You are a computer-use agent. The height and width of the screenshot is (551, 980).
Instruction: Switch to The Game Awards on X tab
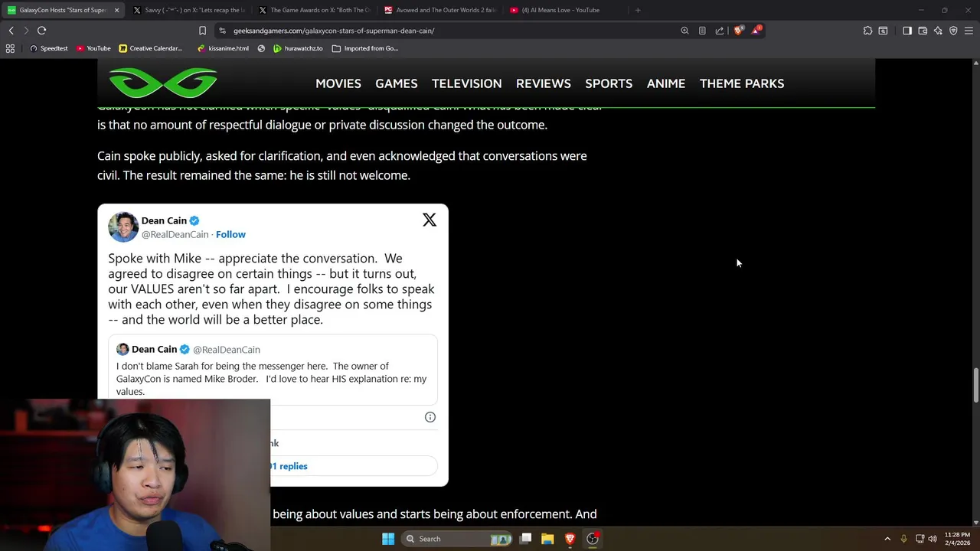point(314,10)
